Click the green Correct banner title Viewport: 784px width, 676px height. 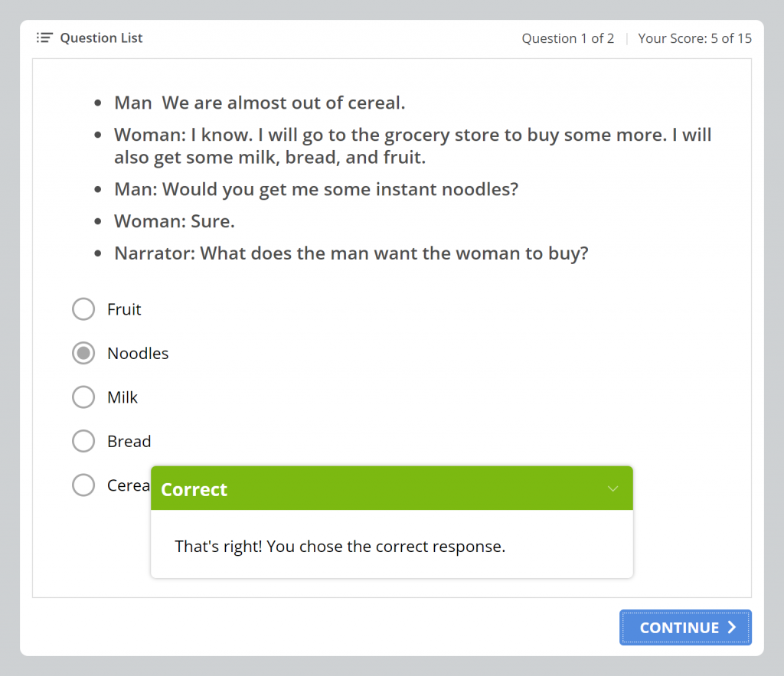[x=194, y=489]
